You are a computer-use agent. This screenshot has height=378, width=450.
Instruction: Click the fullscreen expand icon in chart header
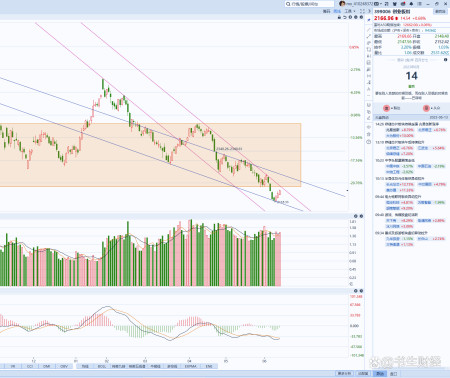(x=362, y=11)
